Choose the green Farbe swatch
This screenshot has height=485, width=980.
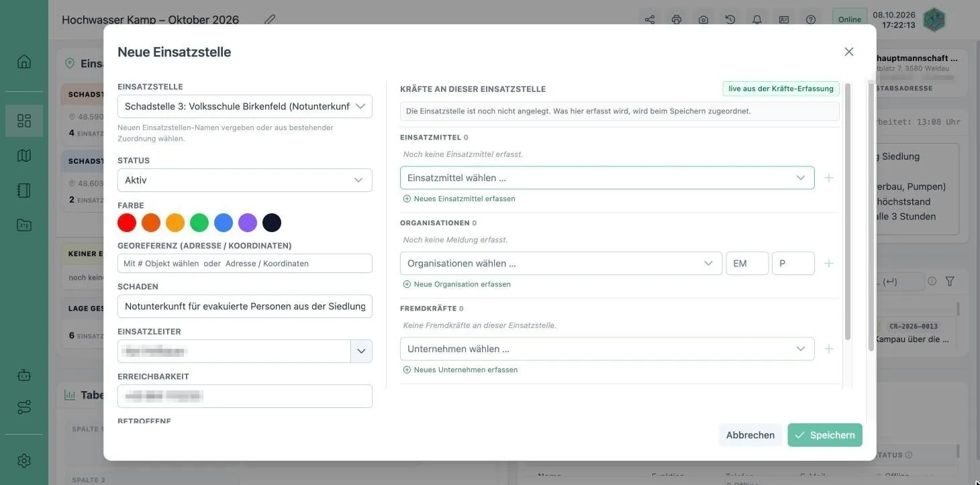[199, 223]
